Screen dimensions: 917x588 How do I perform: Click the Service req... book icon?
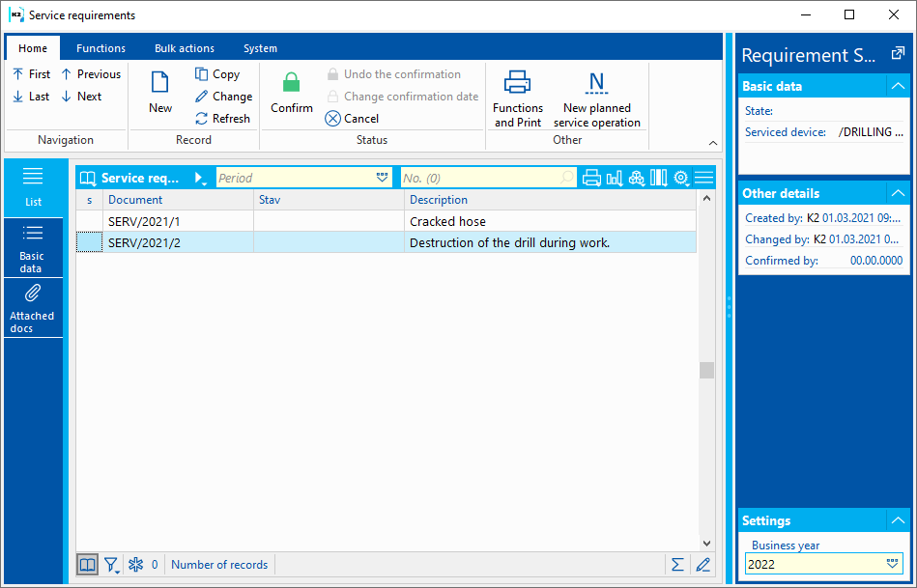click(x=88, y=178)
